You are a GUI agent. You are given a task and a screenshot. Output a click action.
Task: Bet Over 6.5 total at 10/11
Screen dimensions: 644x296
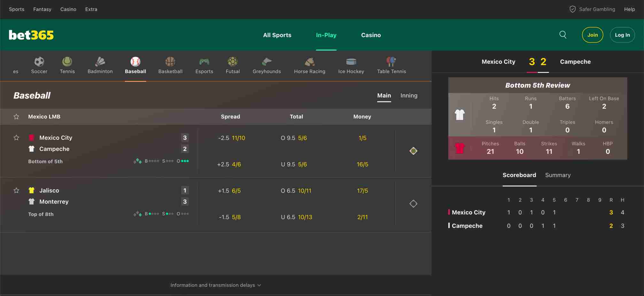[296, 191]
